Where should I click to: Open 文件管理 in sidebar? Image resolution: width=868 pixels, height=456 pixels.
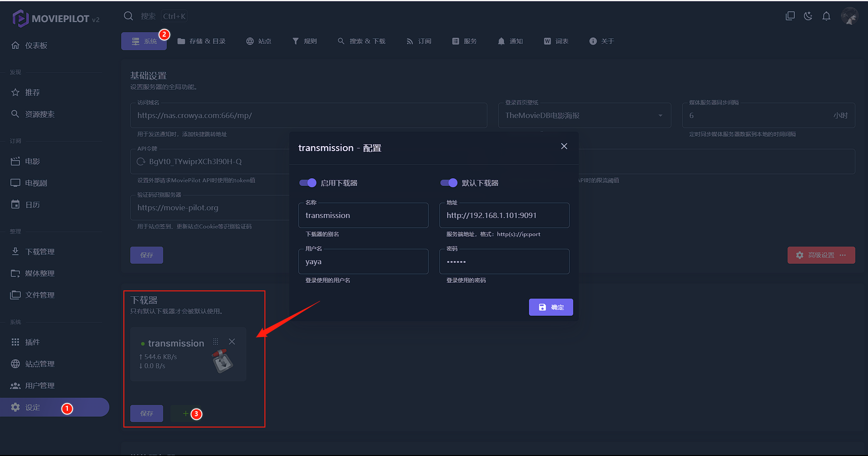[x=54, y=295]
